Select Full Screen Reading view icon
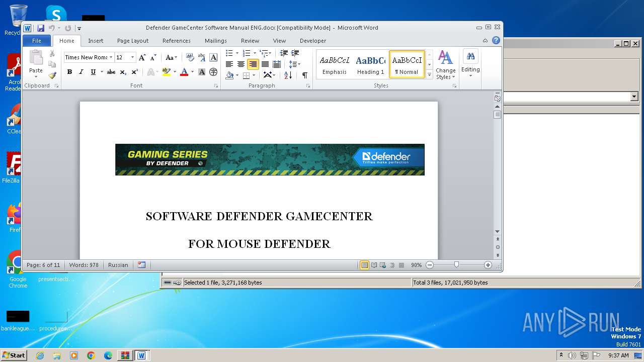Image resolution: width=644 pixels, height=362 pixels. (374, 265)
